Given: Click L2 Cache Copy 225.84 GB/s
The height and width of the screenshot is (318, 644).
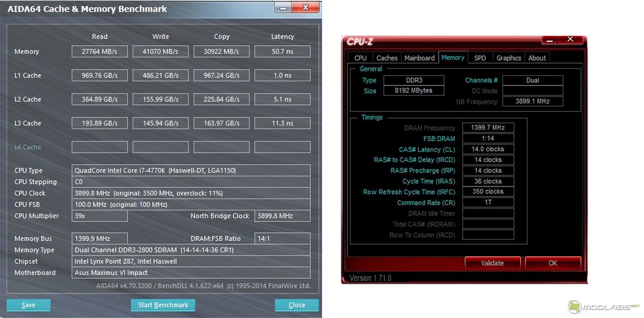Looking at the screenshot, I should pyautogui.click(x=222, y=99).
